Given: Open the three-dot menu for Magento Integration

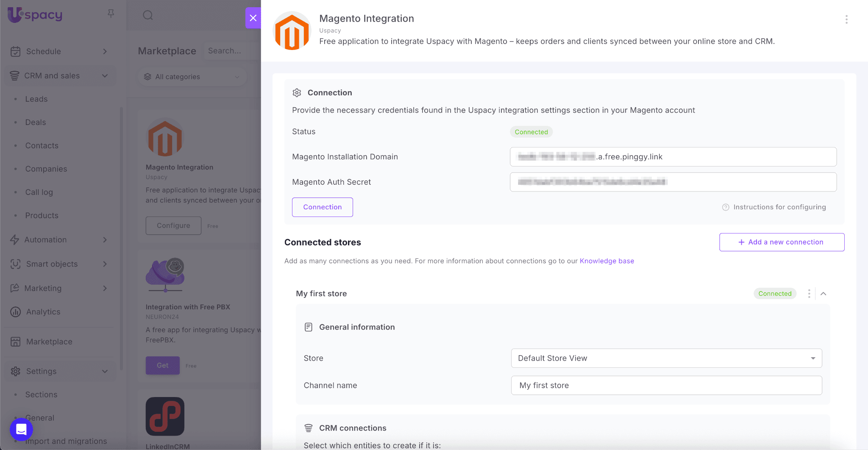Looking at the screenshot, I should [846, 19].
